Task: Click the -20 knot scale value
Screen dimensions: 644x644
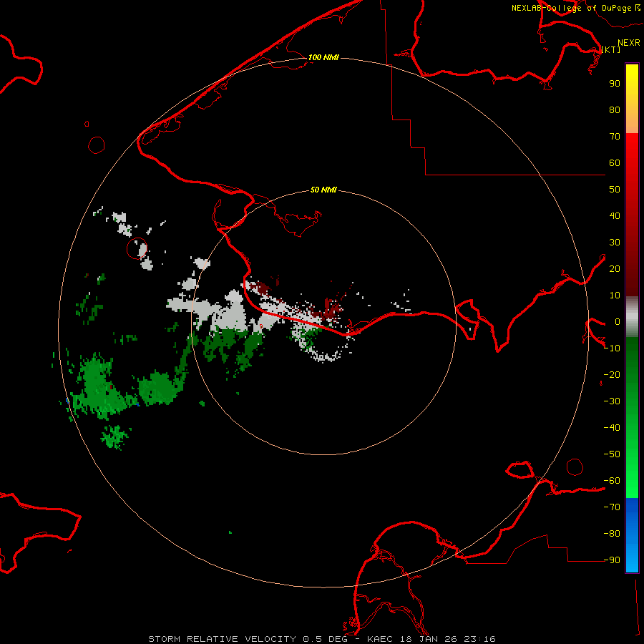Action: [612, 374]
